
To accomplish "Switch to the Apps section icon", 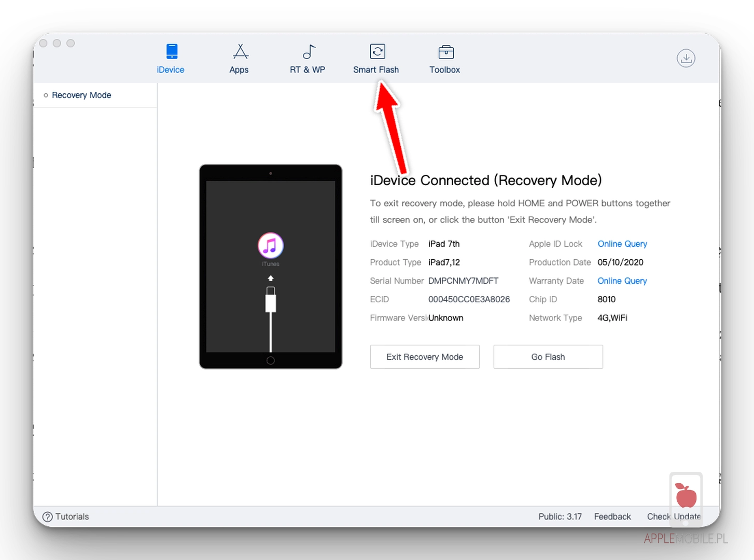I will [240, 52].
